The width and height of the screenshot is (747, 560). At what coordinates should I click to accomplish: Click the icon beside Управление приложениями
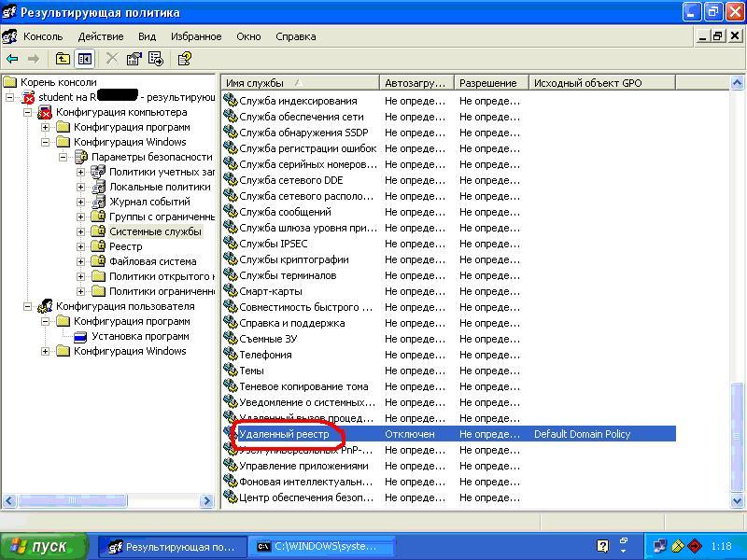tap(231, 466)
